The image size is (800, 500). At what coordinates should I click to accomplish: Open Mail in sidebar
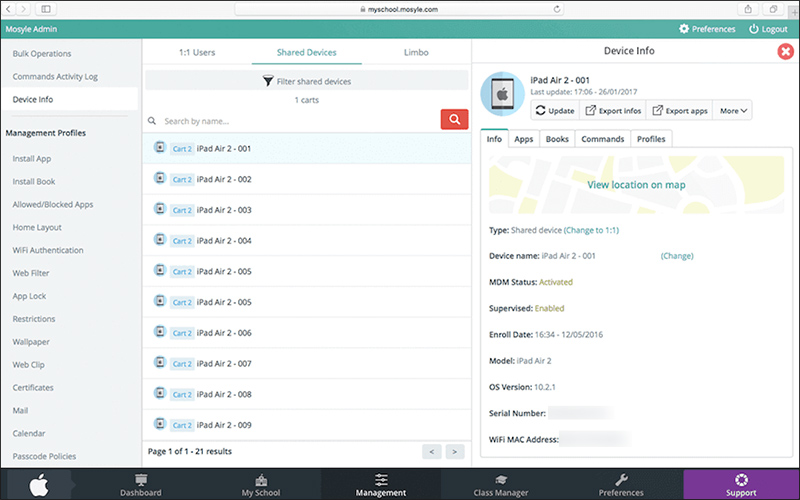[x=20, y=411]
